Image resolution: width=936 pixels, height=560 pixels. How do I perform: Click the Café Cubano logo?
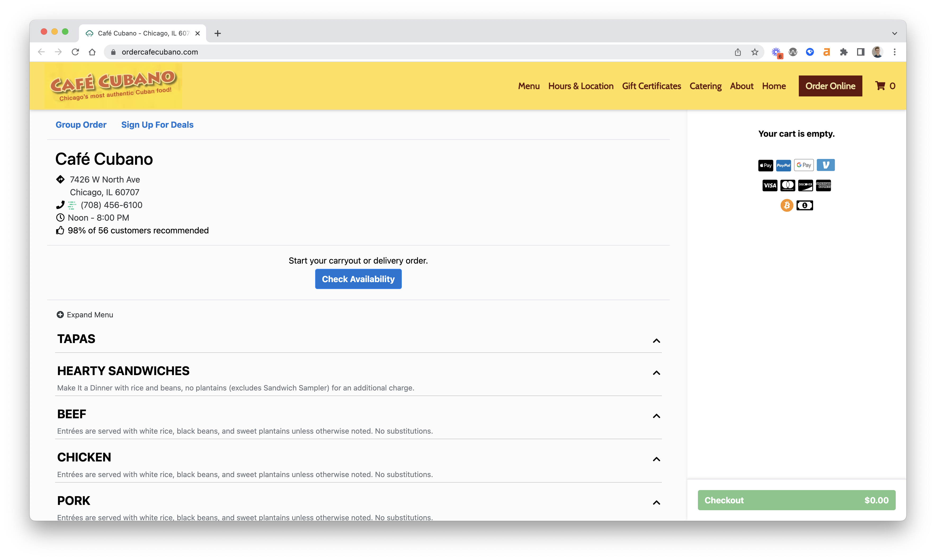tap(113, 86)
